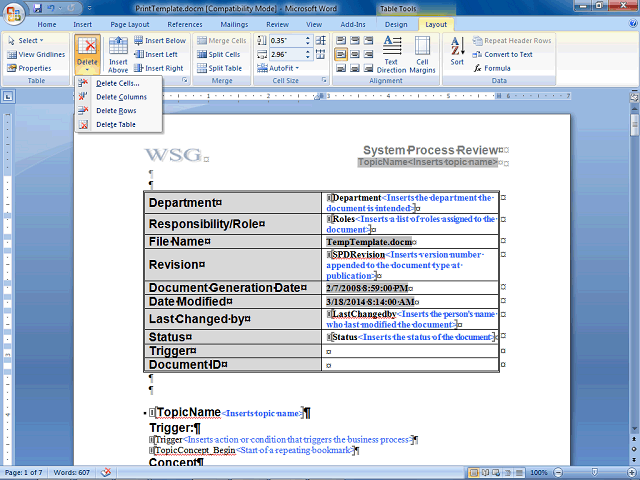Click the Help question mark icon

(633, 24)
